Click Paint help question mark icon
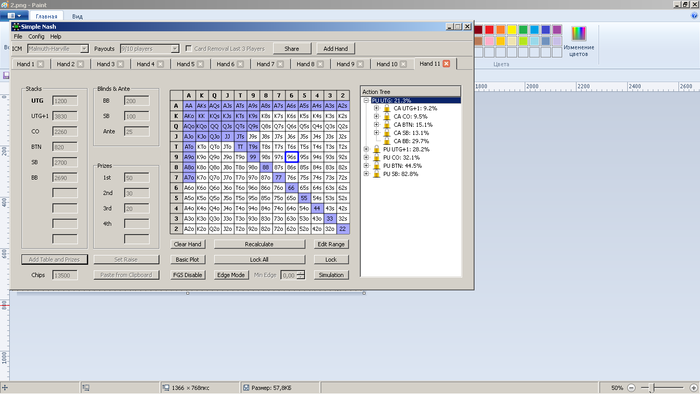Image resolution: width=700 pixels, height=394 pixels. coord(694,16)
